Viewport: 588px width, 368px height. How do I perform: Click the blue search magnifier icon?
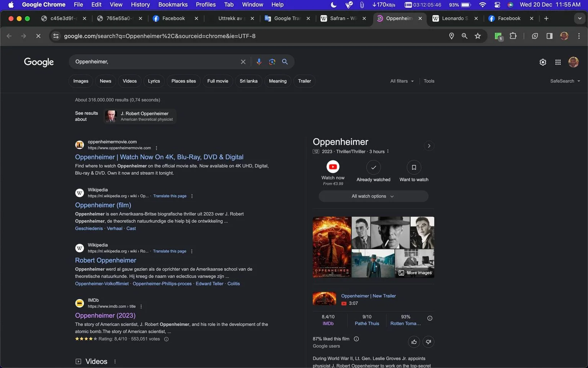(x=285, y=62)
